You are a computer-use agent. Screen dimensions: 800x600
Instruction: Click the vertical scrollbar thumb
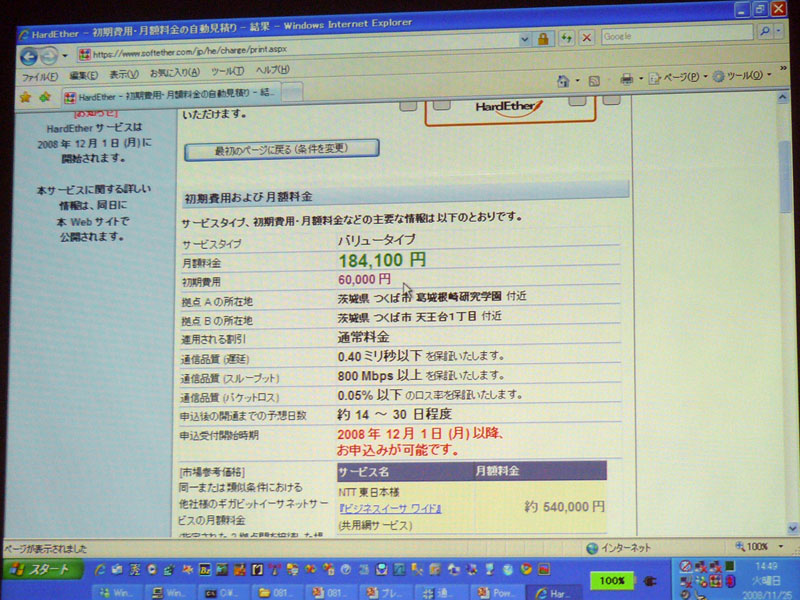pos(786,176)
